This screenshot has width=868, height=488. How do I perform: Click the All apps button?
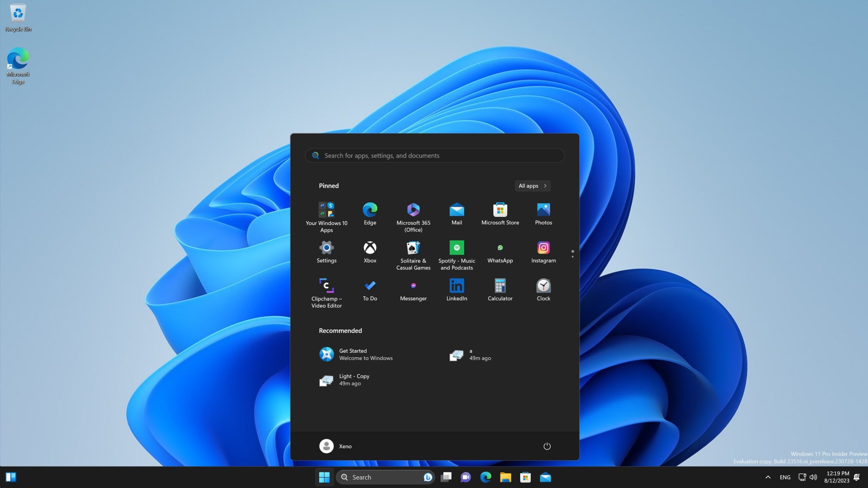point(532,186)
